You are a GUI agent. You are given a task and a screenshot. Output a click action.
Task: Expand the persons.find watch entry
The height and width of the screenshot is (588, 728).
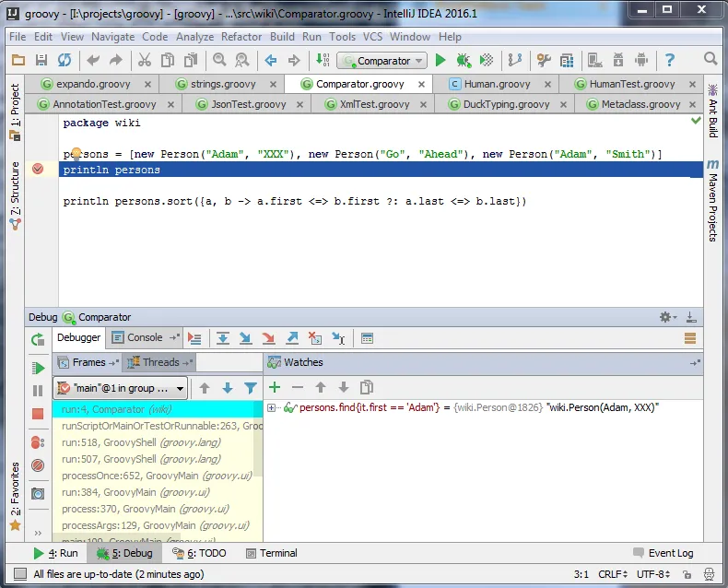click(x=271, y=407)
